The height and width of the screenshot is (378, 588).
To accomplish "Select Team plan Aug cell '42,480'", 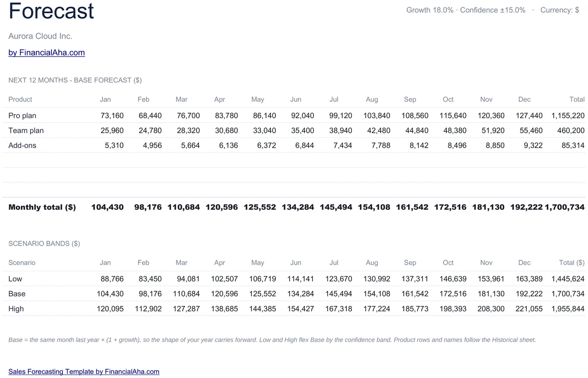I will (x=379, y=130).
